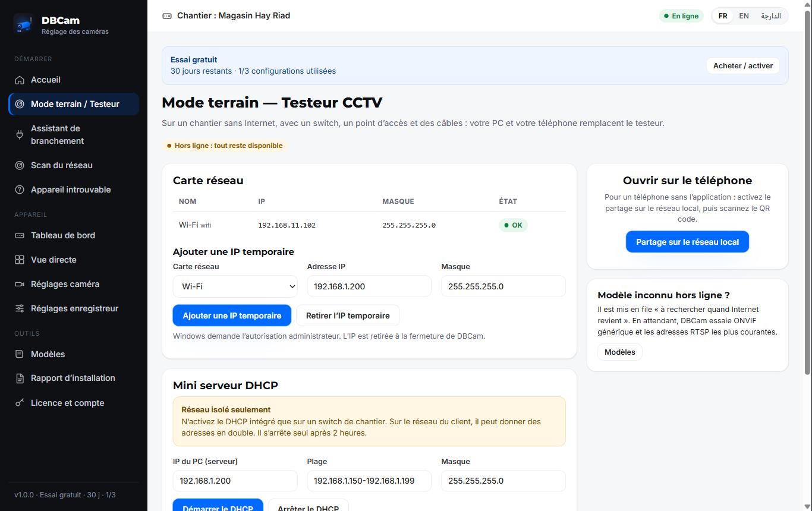Click the sliders icon for Réglages enregistreur
812x511 pixels.
click(x=20, y=308)
